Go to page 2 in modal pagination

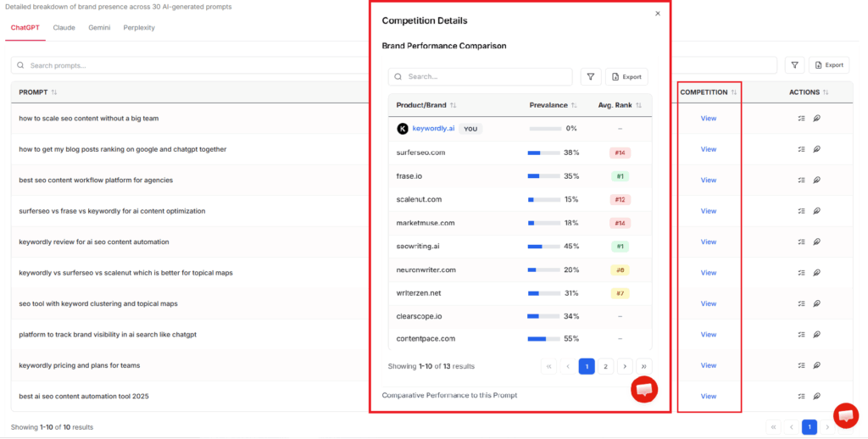[605, 366]
